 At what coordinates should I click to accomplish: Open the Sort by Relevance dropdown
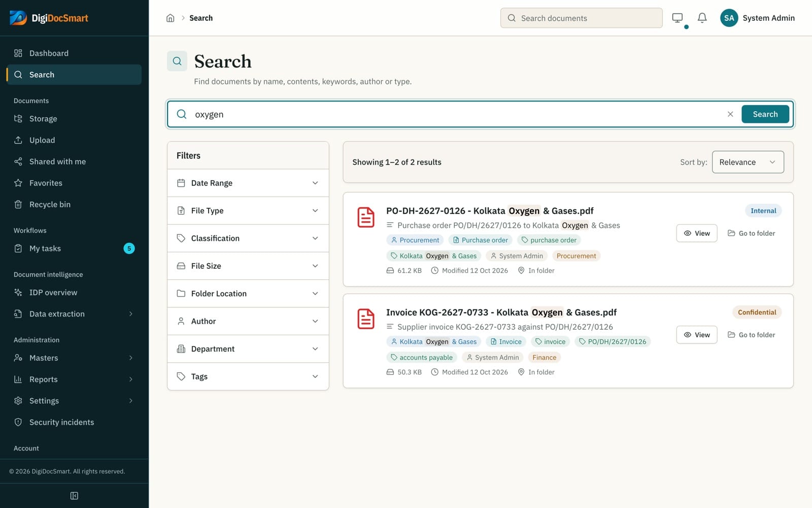[x=748, y=162]
